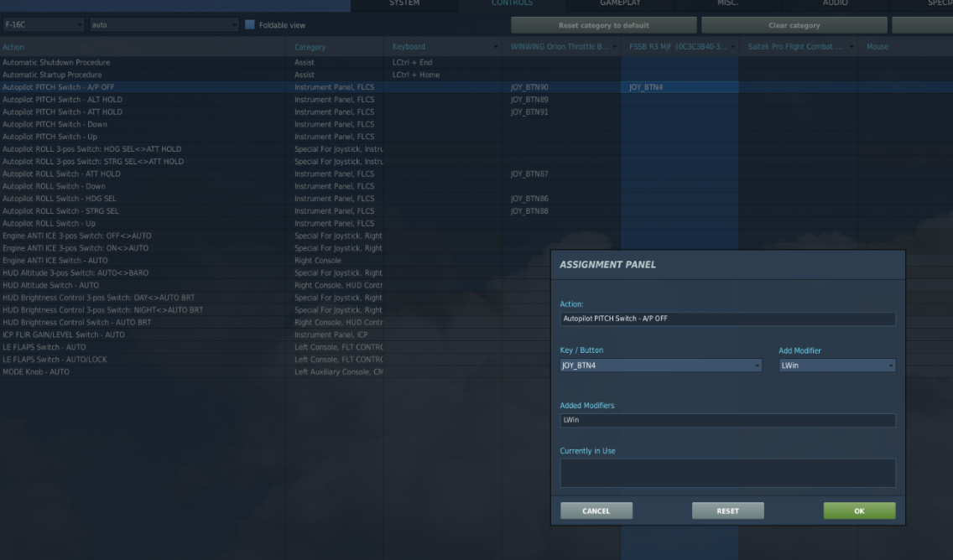
Task: Click highlighted JOY_BTN4 cell in FSSB column
Action: pos(680,87)
